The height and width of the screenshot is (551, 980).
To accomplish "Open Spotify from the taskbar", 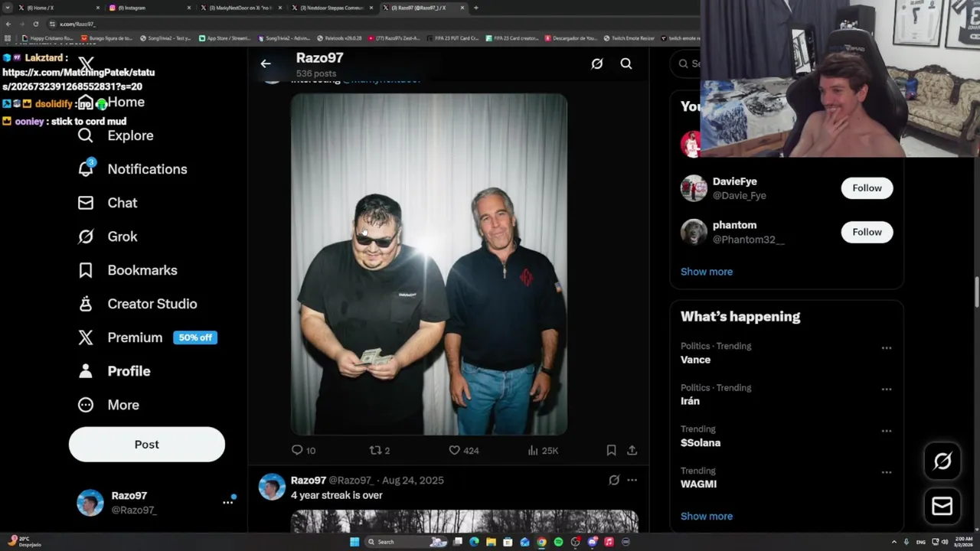I will point(558,542).
